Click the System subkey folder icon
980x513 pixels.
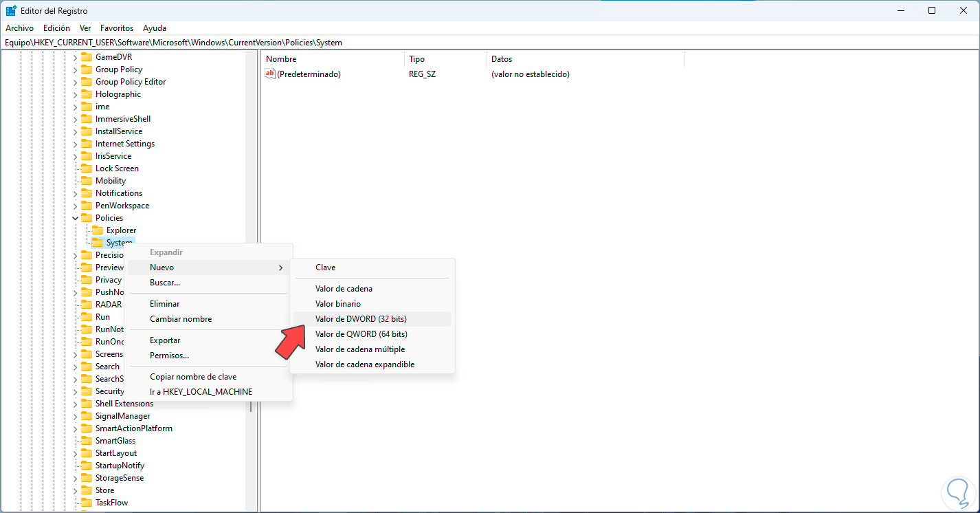(x=98, y=243)
